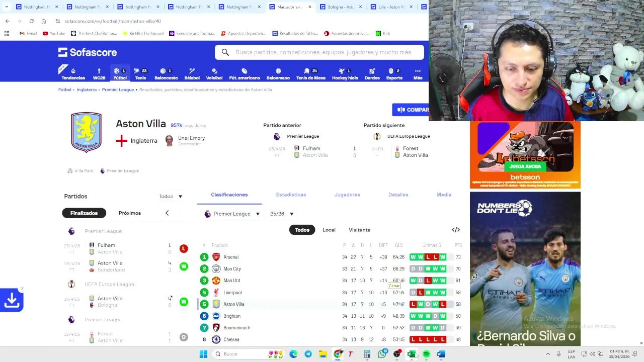The width and height of the screenshot is (644, 362).
Task: Show Próximos matches
Action: 130,213
